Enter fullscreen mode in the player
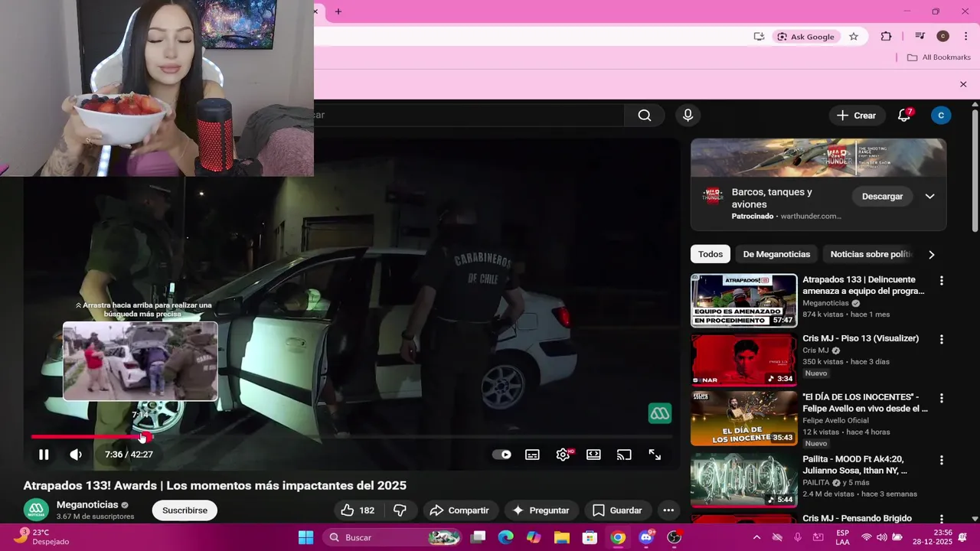The width and height of the screenshot is (980, 551). 655,455
